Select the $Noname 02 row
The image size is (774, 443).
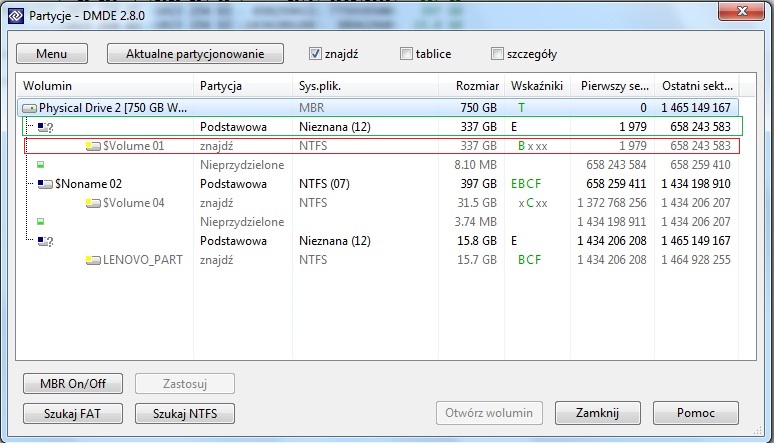(x=378, y=184)
